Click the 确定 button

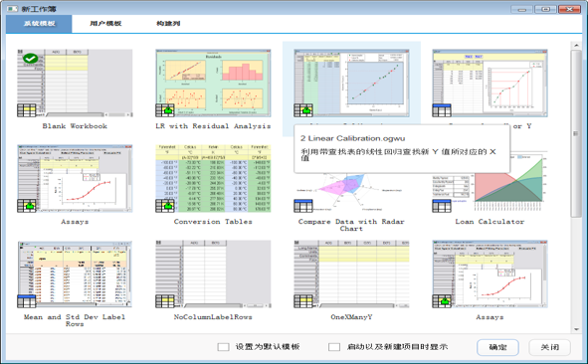[498, 347]
